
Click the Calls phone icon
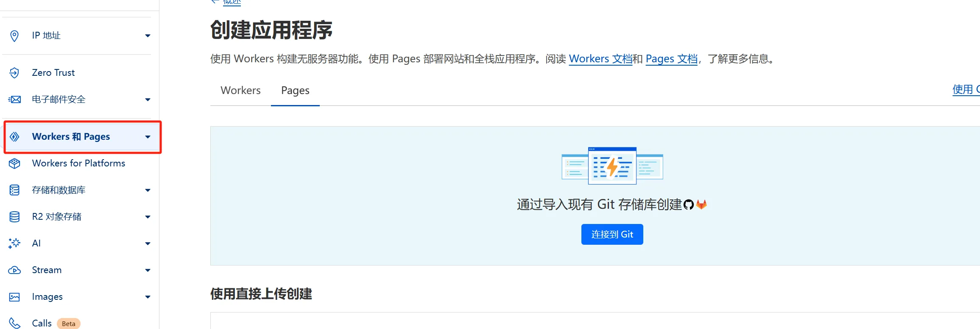pos(14,323)
